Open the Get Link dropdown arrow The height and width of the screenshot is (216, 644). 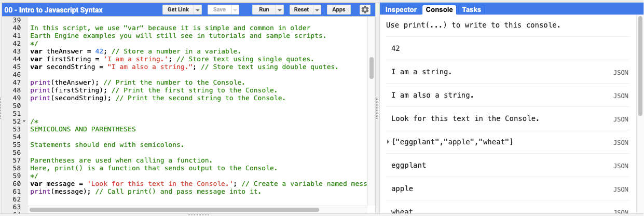[x=198, y=9]
